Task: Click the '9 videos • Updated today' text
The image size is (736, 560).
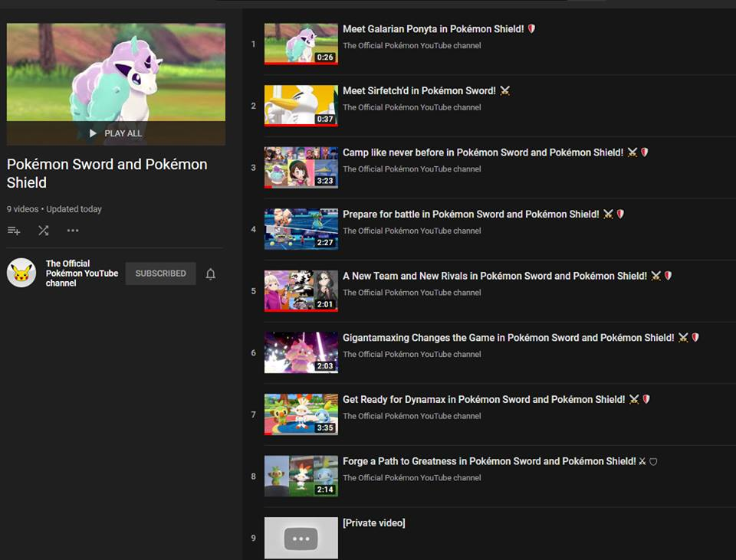Action: (x=54, y=209)
